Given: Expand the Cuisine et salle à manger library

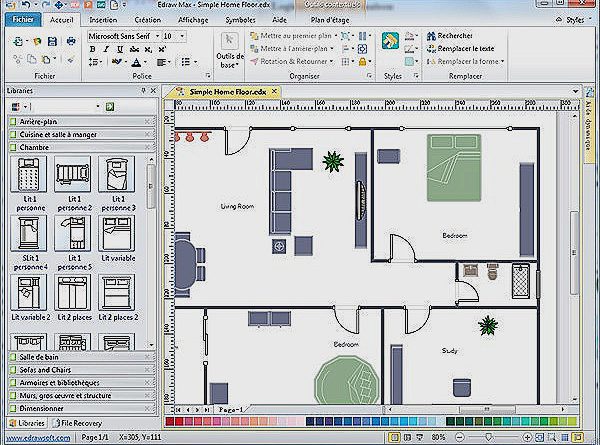Looking at the screenshot, I should click(x=82, y=134).
